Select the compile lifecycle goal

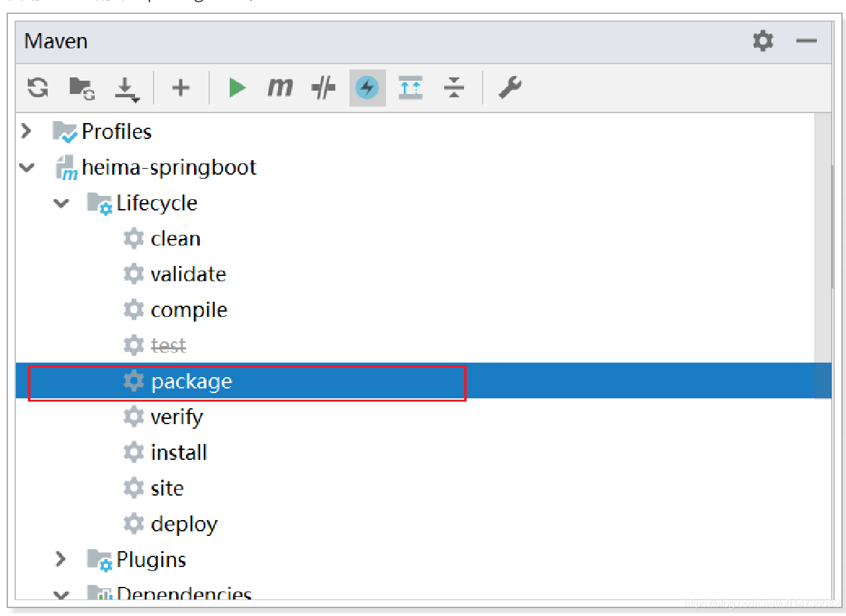click(189, 310)
